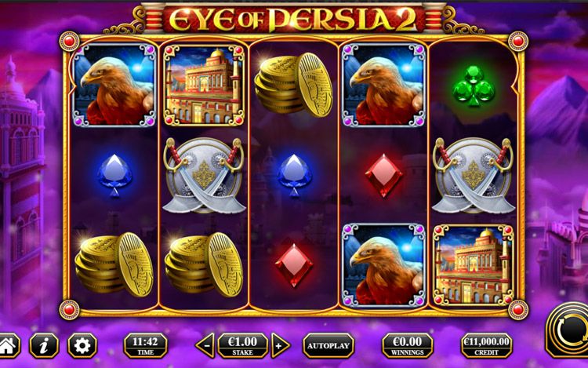Click the credit €11,000.00 display
Screen dimensions: 588x368
click(486, 345)
